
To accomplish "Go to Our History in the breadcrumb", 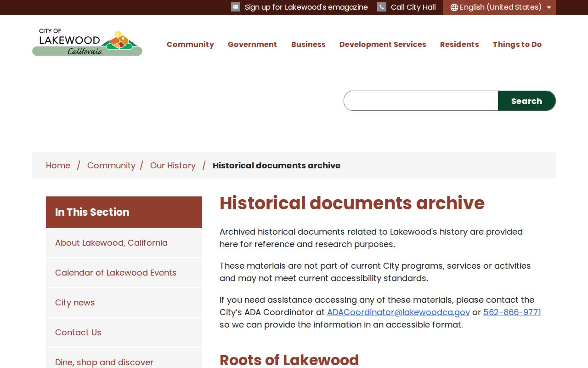I will tap(173, 166).
